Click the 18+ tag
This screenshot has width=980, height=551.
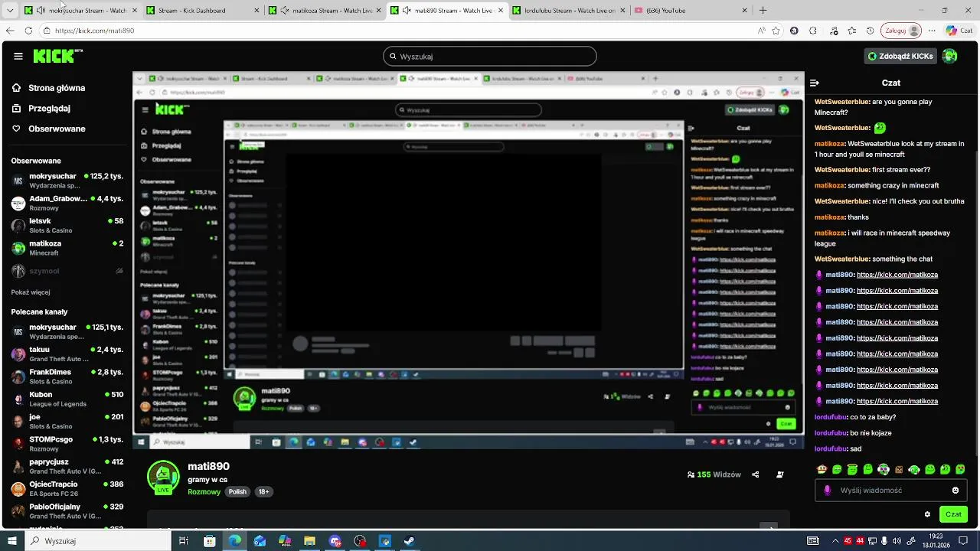pos(263,491)
